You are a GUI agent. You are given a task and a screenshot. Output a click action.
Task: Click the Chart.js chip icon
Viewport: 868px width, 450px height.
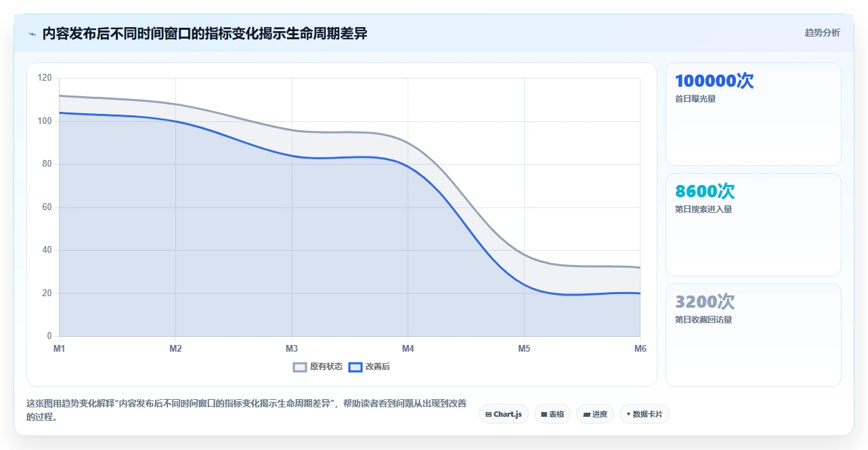488,414
